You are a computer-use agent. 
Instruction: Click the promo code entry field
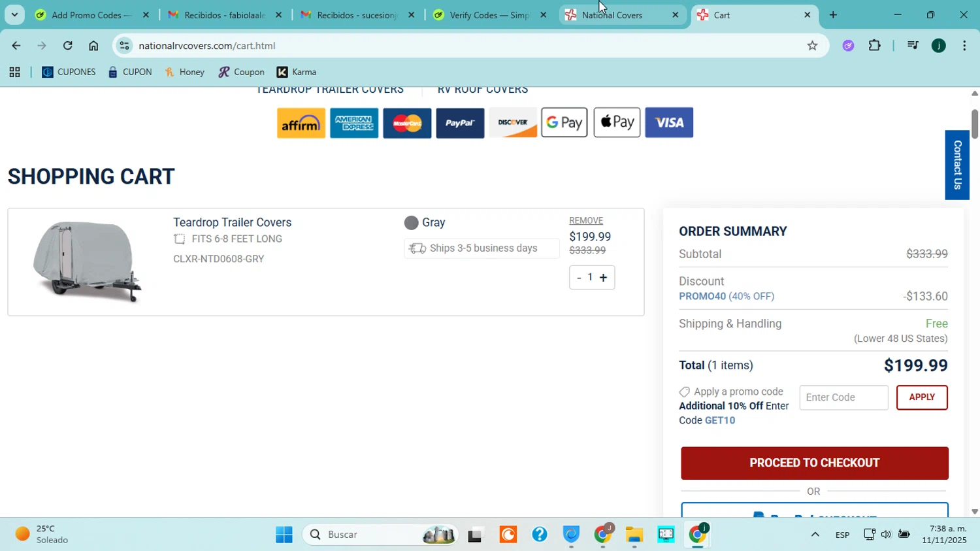pyautogui.click(x=843, y=397)
